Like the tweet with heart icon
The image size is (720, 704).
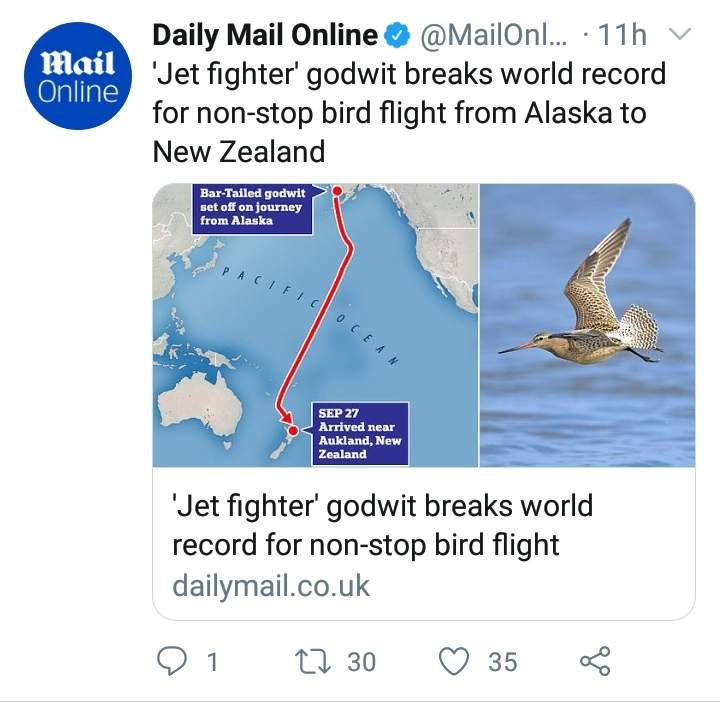454,661
